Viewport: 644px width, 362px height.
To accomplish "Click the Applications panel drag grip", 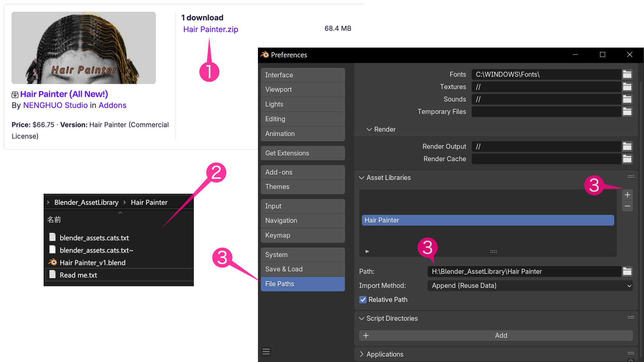I will pos(631,353).
